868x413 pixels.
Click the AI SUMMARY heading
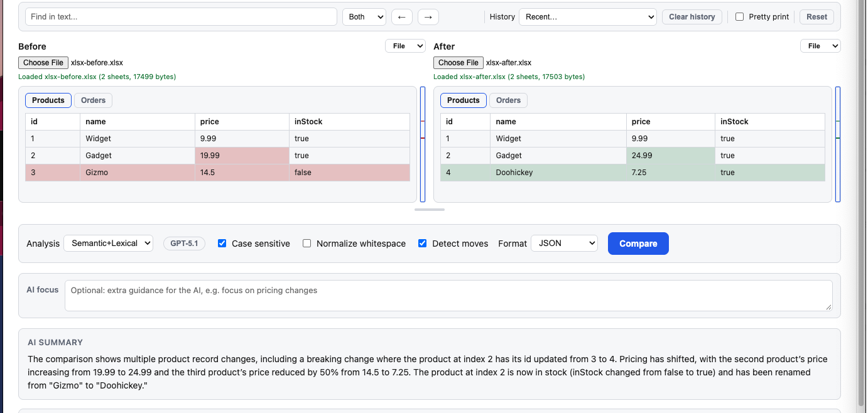pos(55,343)
